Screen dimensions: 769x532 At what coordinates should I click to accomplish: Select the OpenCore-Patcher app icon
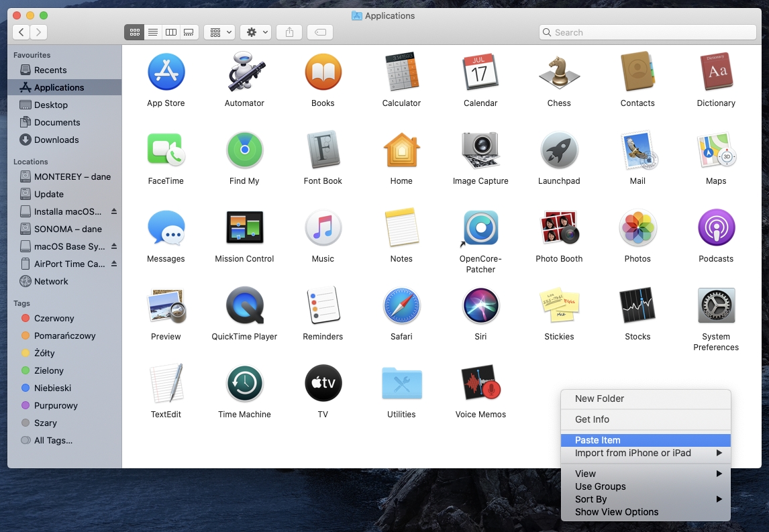[x=480, y=227]
